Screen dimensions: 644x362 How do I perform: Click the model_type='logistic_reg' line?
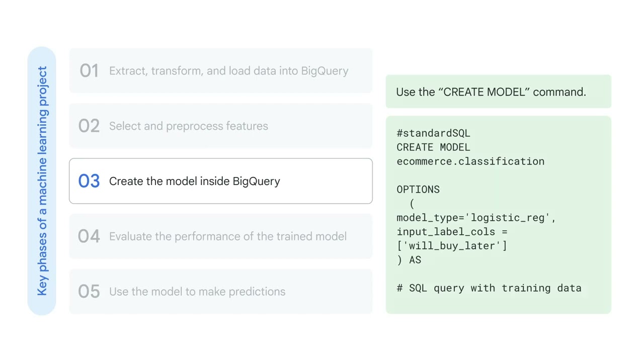click(476, 218)
